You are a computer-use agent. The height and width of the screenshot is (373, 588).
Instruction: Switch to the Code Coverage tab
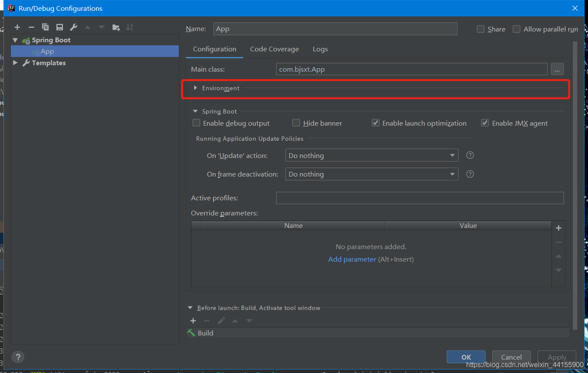pos(274,49)
